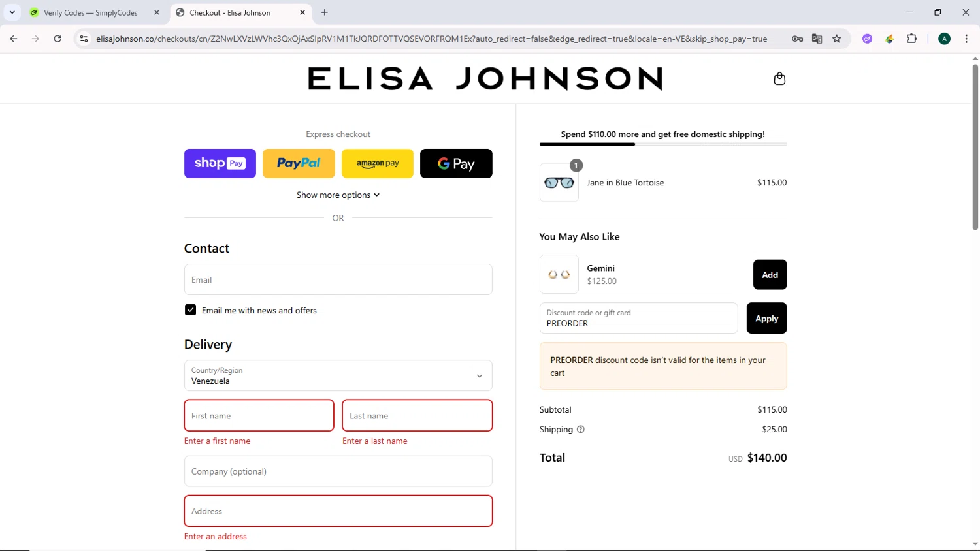This screenshot has height=551, width=980.
Task: Click the "Jane in Blue Tortoise" name
Action: [x=625, y=183]
